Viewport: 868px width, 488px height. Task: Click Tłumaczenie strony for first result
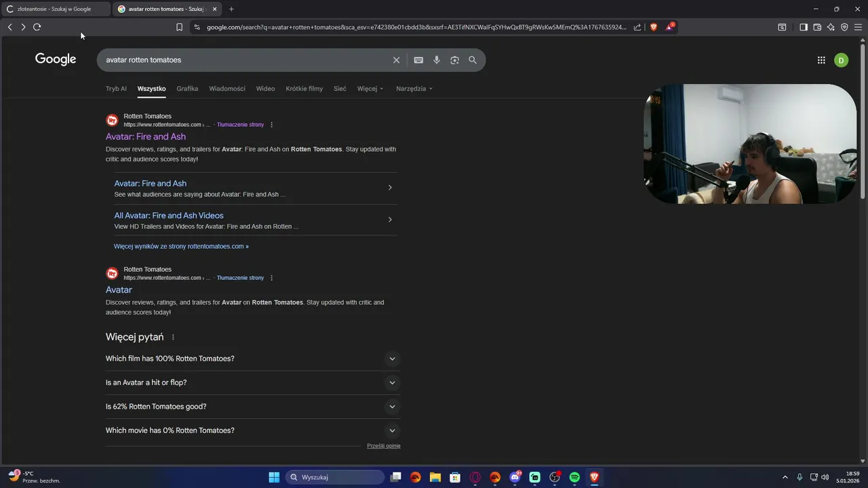coord(240,125)
